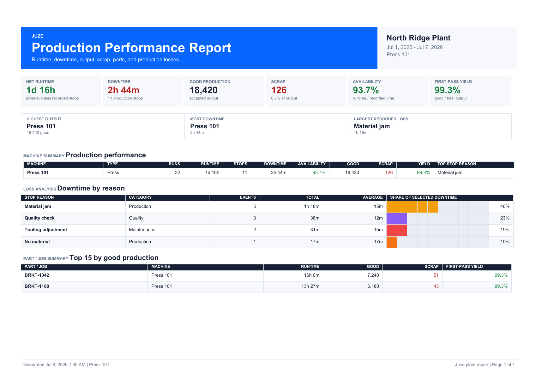Viewport: 554px width, 392px height.
Task: Open the Scrap 126 metric card
Action: pos(306,91)
